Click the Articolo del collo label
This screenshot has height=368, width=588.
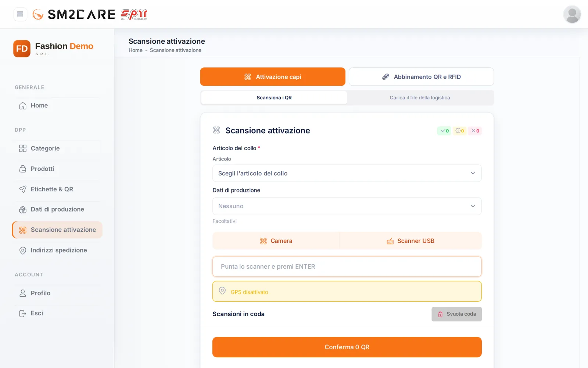coord(234,148)
